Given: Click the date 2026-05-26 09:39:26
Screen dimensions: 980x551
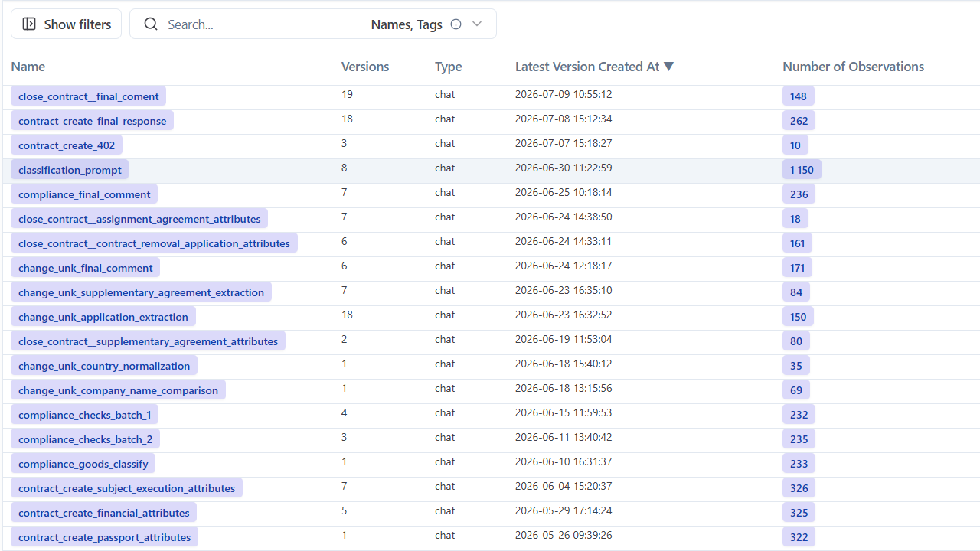Looking at the screenshot, I should point(563,536).
